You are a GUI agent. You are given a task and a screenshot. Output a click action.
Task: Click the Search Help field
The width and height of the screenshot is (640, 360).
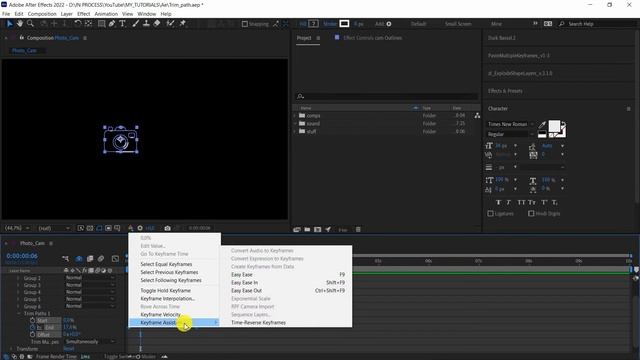click(598, 24)
